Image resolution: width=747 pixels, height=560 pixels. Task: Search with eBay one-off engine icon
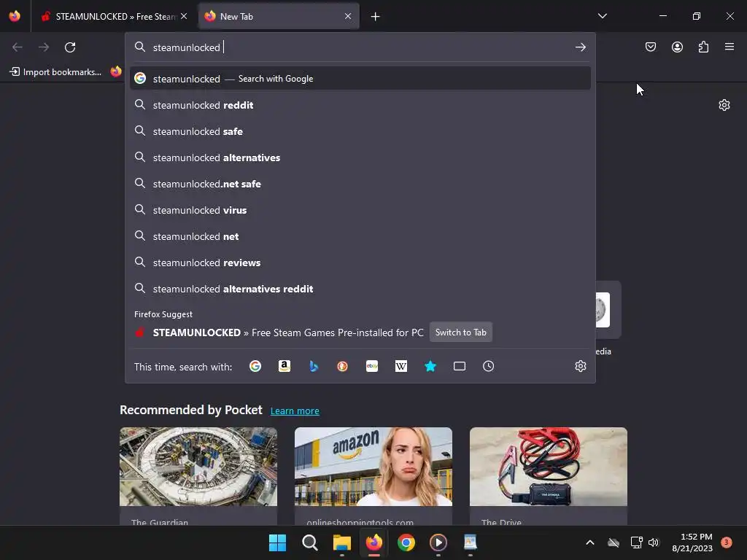(x=372, y=366)
